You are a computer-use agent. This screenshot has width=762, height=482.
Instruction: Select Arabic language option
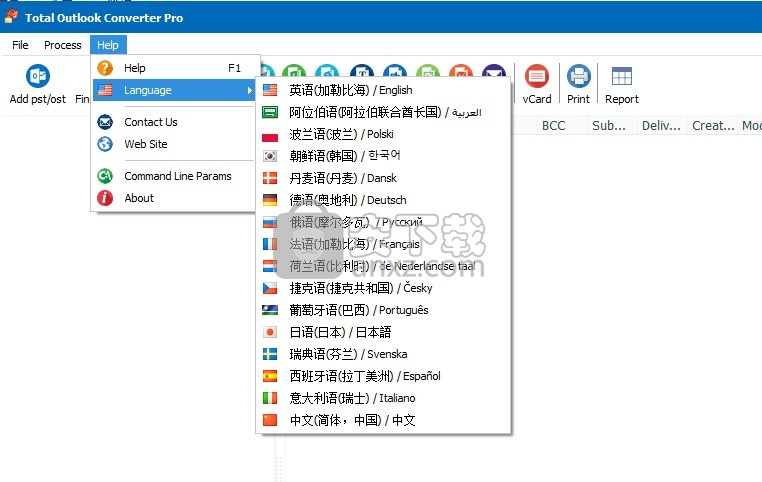click(x=383, y=112)
